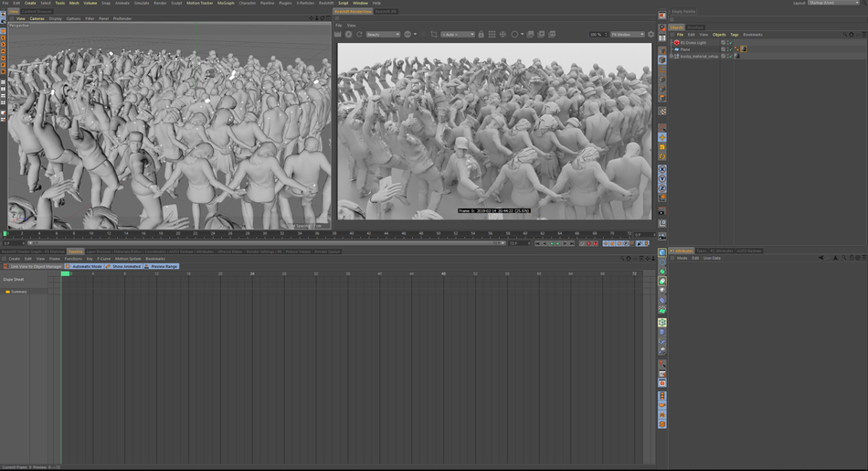Screen dimensions: 868x471
Task: Click the material tag on busby_material_setup
Action: pos(736,56)
